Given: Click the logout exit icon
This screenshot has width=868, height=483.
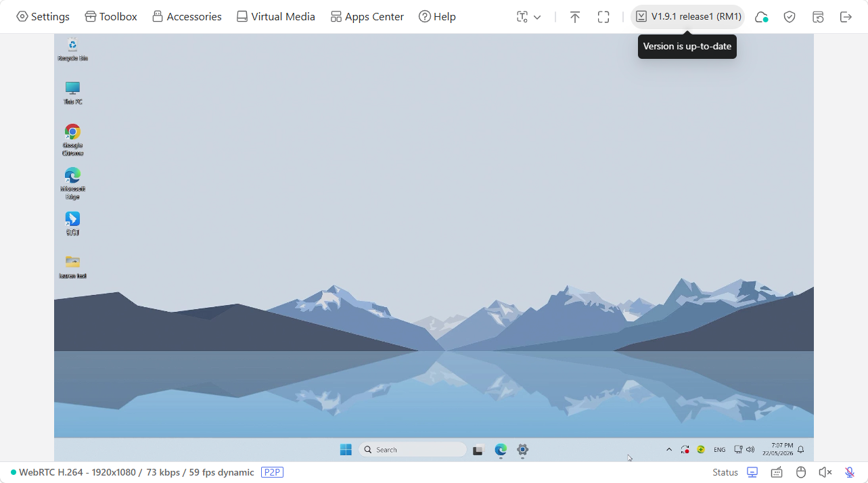Looking at the screenshot, I should (x=846, y=17).
